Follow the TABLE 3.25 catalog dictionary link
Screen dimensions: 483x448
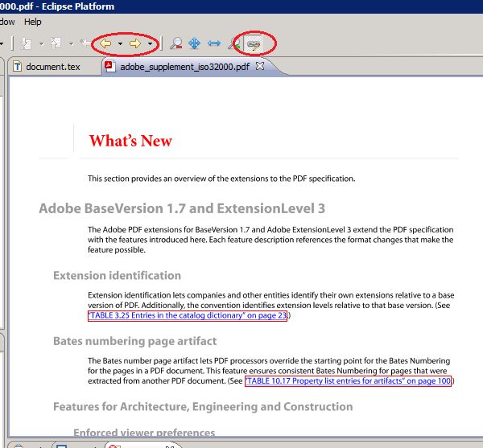[188, 315]
